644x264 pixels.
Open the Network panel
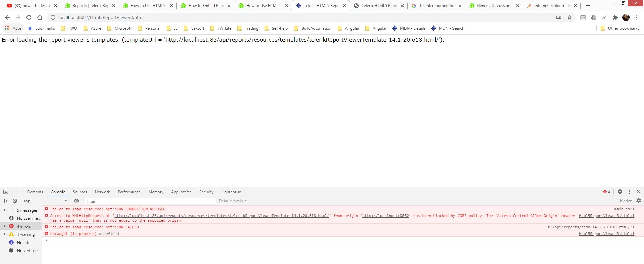click(x=102, y=192)
